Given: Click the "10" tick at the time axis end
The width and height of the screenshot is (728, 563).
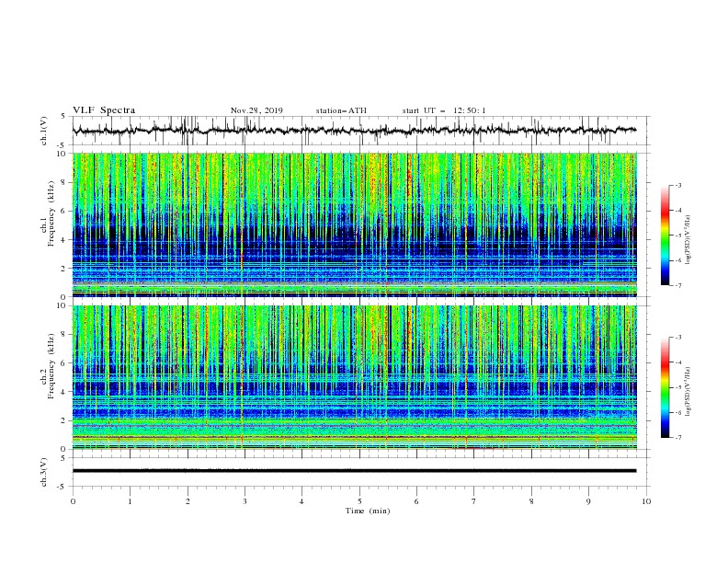Looking at the screenshot, I should pyautogui.click(x=646, y=501).
